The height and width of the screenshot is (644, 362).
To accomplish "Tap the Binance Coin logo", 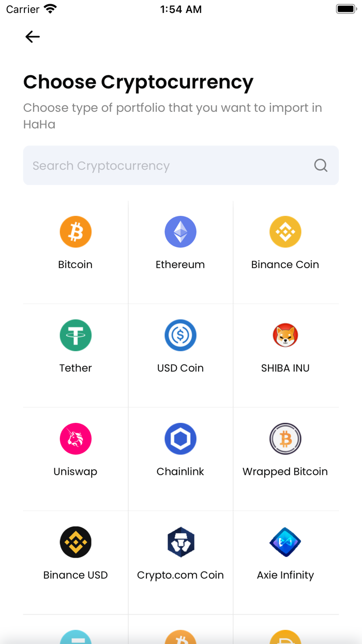I will 285,231.
